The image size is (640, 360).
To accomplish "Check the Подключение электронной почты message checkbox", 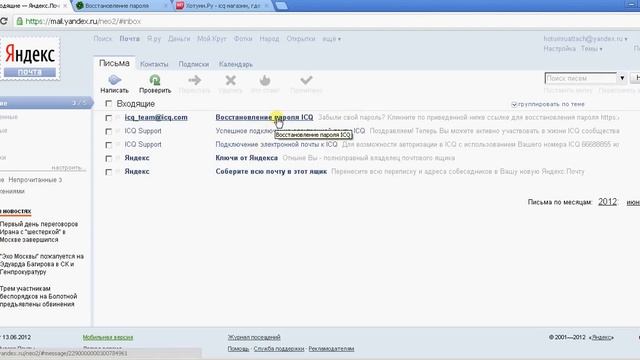I will pos(108,144).
